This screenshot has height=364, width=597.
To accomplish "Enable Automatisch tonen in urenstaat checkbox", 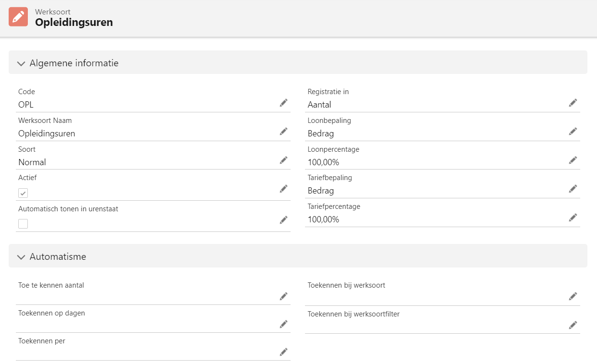I will click(x=23, y=224).
